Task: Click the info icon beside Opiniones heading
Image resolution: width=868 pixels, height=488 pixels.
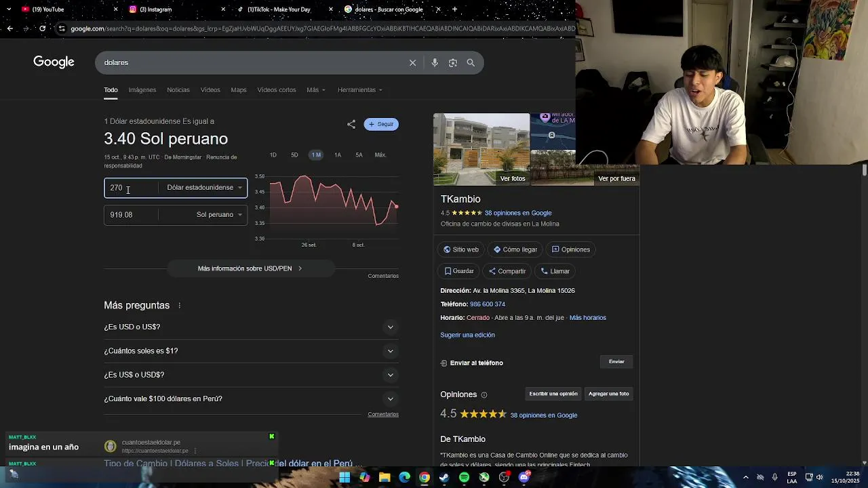Action: click(x=484, y=394)
